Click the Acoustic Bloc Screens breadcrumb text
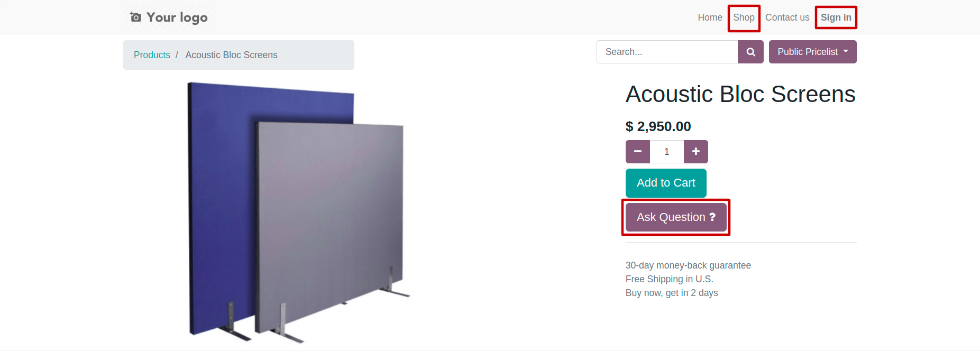This screenshot has width=980, height=351. [231, 55]
